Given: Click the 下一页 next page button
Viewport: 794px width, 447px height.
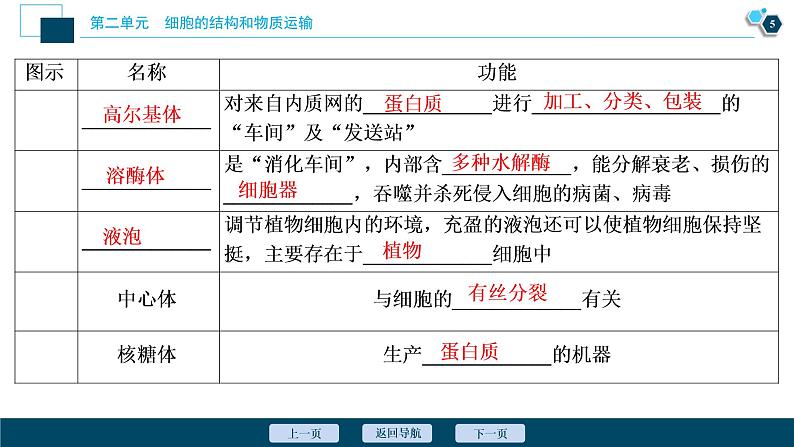Looking at the screenshot, I should coord(490,433).
